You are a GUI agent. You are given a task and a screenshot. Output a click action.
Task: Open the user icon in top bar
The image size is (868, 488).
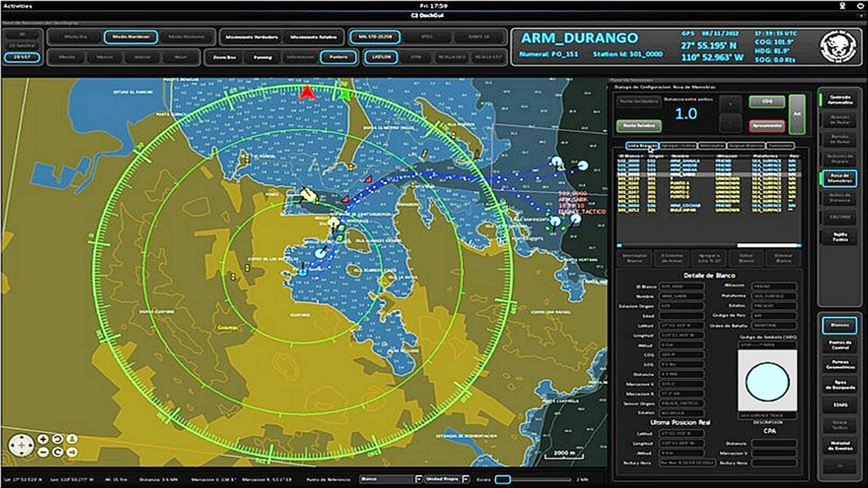[x=842, y=6]
